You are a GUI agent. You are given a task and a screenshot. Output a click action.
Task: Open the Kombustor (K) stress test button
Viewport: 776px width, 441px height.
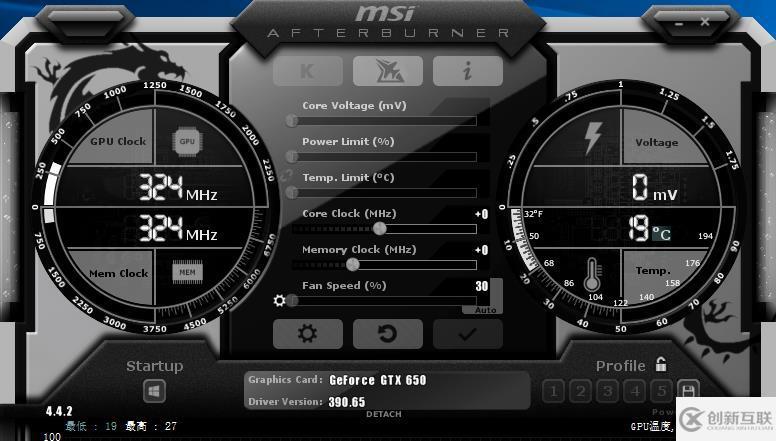point(307,71)
